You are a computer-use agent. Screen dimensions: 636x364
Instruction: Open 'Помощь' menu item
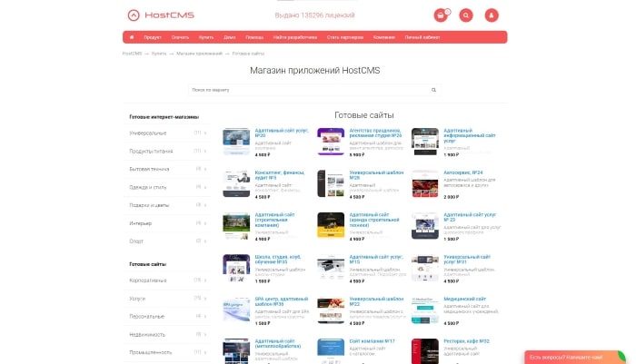(254, 37)
